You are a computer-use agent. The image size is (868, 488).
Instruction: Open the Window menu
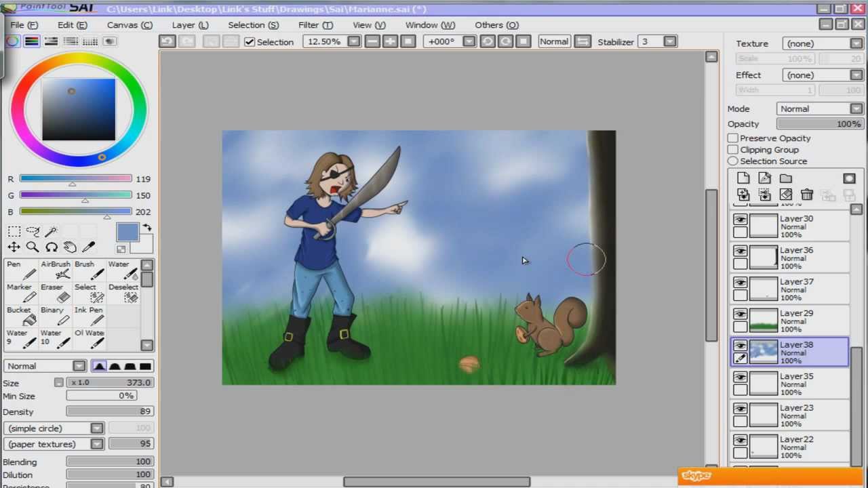point(430,25)
